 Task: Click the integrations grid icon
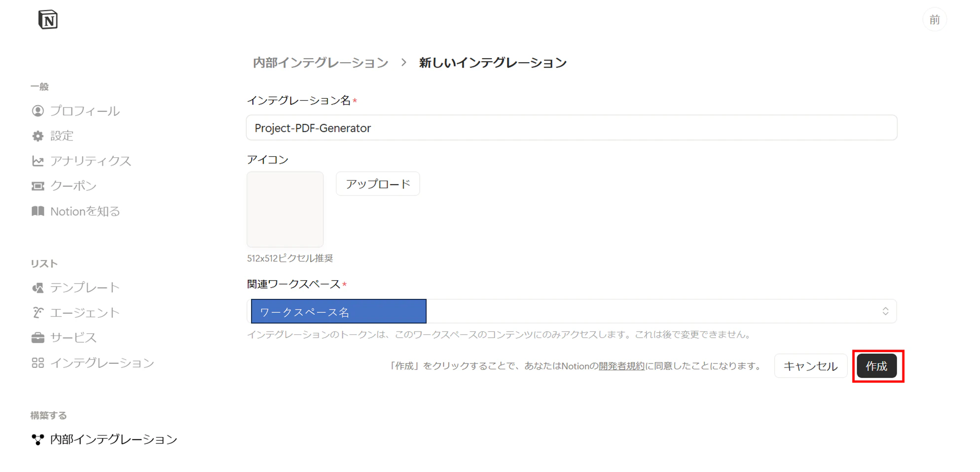[x=38, y=363]
